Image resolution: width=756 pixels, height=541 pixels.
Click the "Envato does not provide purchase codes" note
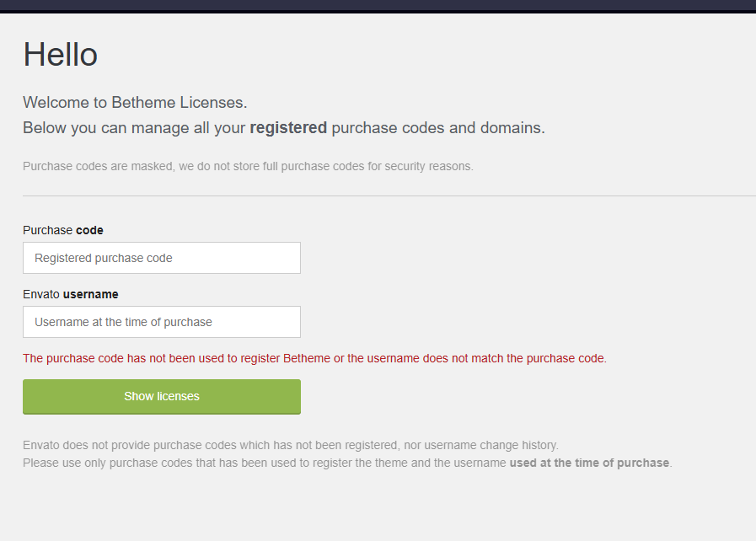pyautogui.click(x=291, y=445)
